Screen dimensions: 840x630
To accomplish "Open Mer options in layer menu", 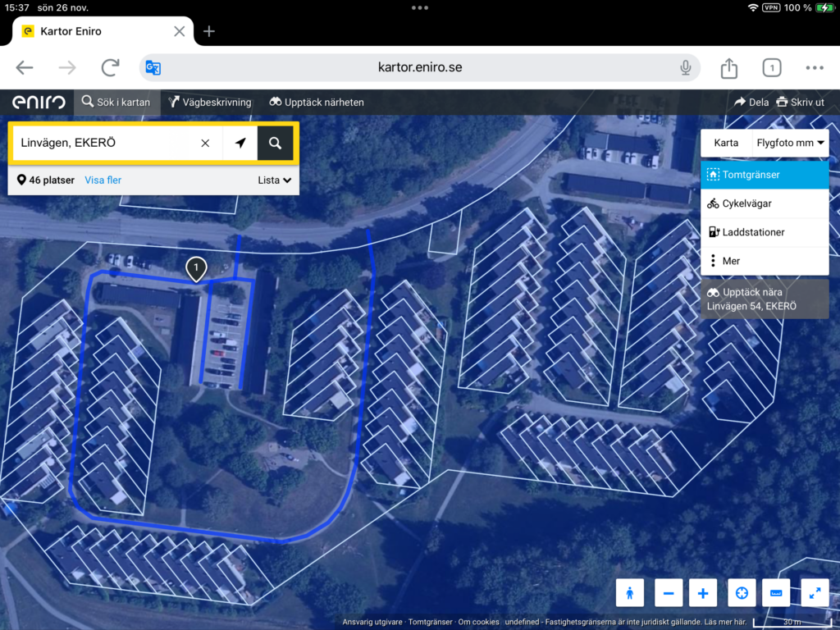I will click(x=765, y=261).
